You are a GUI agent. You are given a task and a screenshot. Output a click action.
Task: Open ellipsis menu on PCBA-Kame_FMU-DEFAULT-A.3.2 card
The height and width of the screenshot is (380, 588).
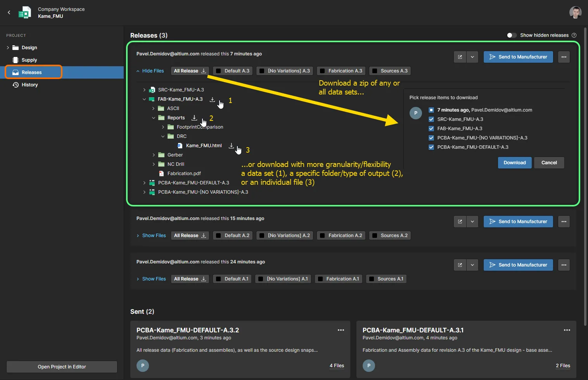(x=341, y=330)
